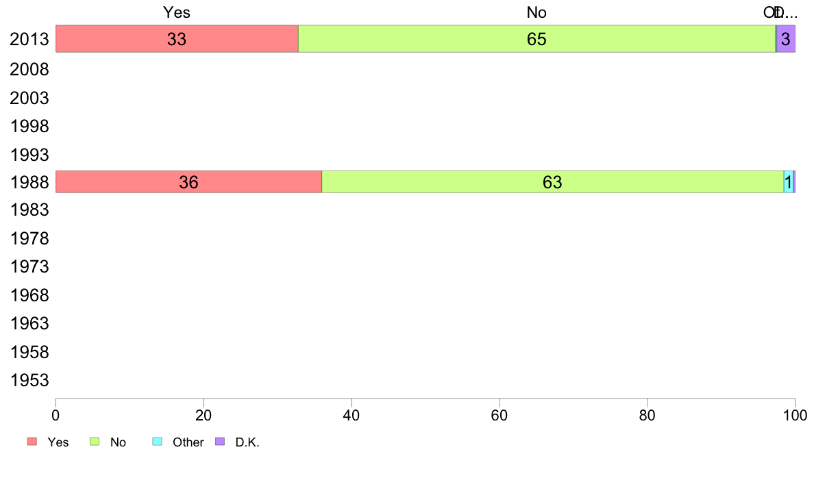Click the 1988 year axis label
Image resolution: width=814 pixels, height=504 pixels.
(x=29, y=182)
